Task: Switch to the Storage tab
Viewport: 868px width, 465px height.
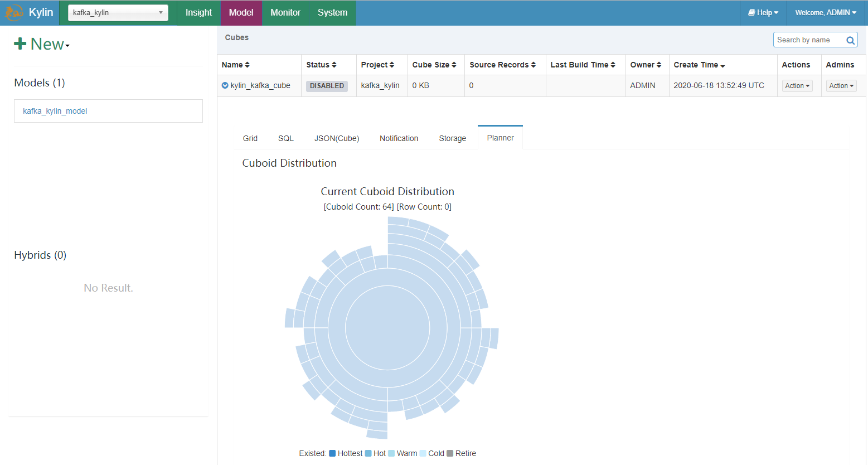Action: tap(452, 138)
